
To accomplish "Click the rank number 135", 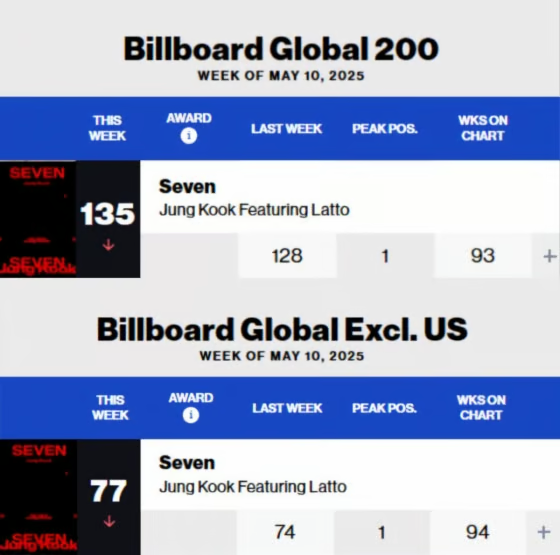I will click(x=108, y=214).
